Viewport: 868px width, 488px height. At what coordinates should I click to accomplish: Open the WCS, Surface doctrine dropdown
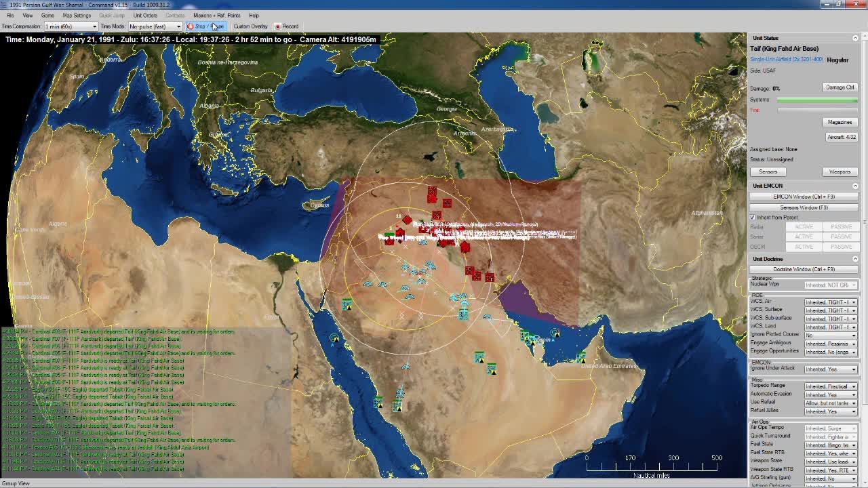click(831, 310)
